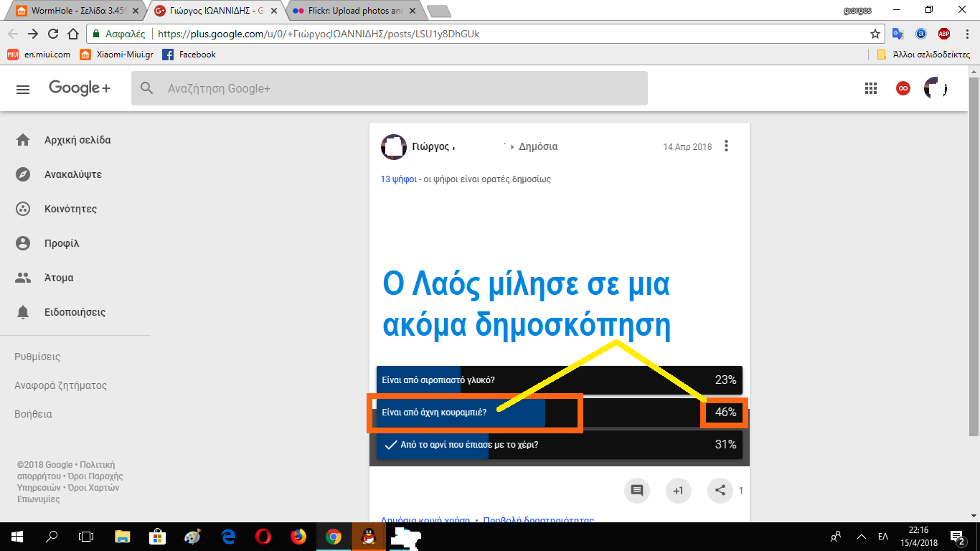
Task: Open the Google+ hamburger main menu
Action: pos(23,89)
